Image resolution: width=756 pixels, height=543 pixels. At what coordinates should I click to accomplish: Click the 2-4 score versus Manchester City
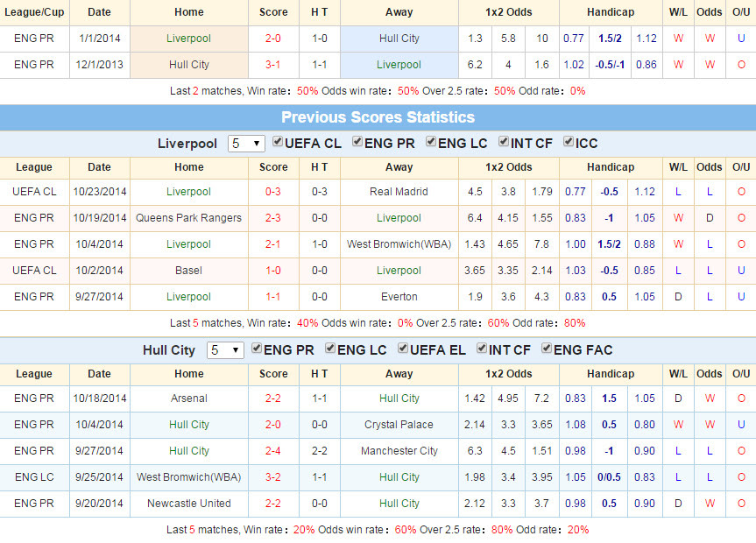click(x=273, y=451)
